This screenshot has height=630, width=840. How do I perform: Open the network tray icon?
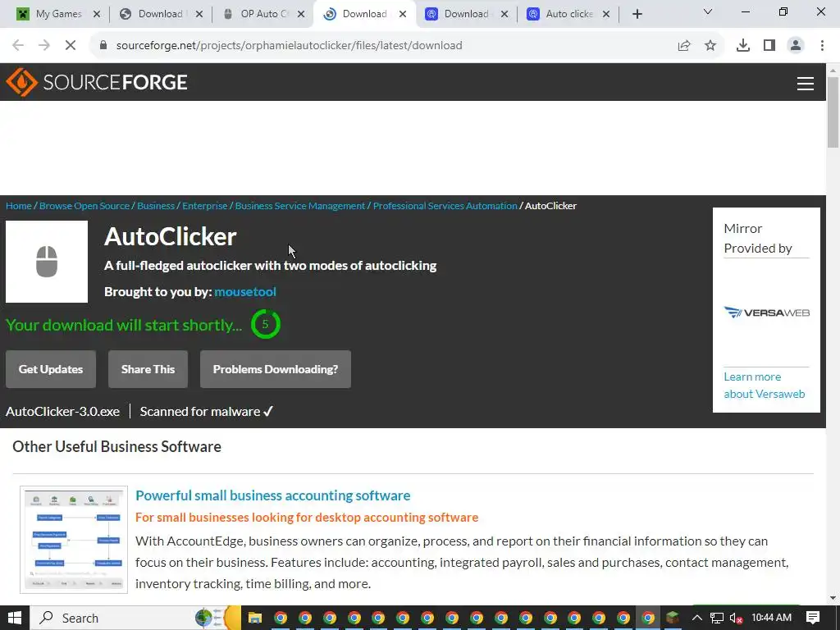pos(717,618)
